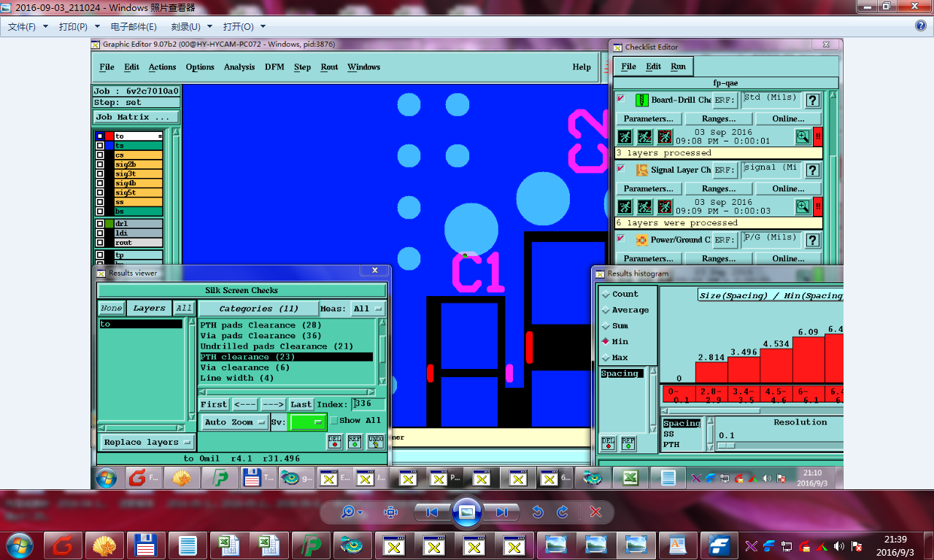
Task: Open the 文件(F) dropdown menu
Action: click(x=27, y=26)
